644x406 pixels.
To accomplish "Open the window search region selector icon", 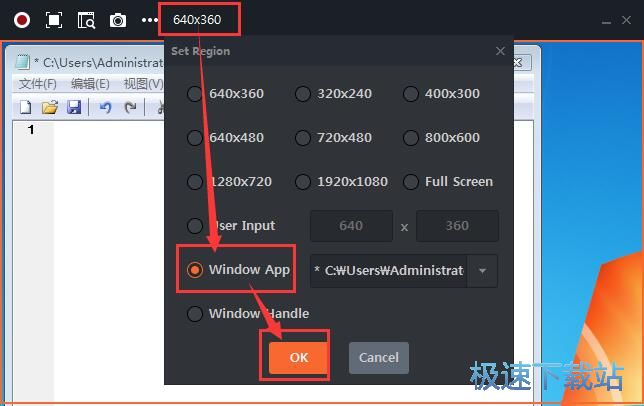I will click(86, 20).
